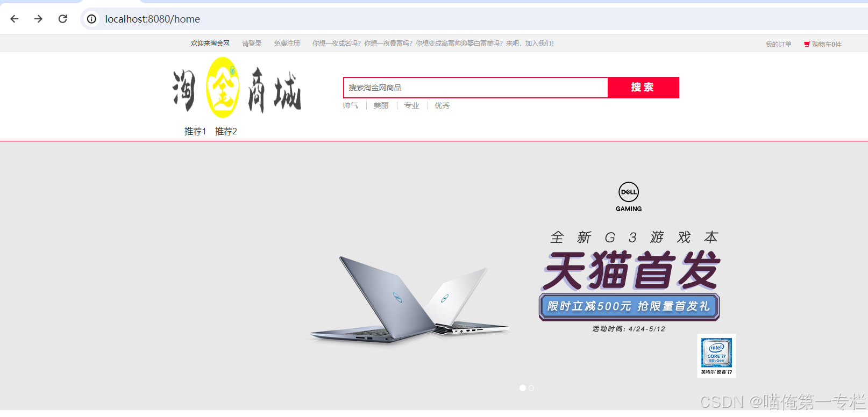This screenshot has width=868, height=417.
Task: Open the 推荐1 menu item
Action: click(x=195, y=131)
